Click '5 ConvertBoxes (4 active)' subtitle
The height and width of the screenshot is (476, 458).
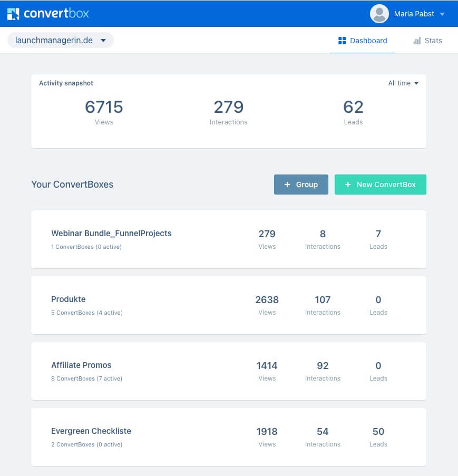(87, 313)
